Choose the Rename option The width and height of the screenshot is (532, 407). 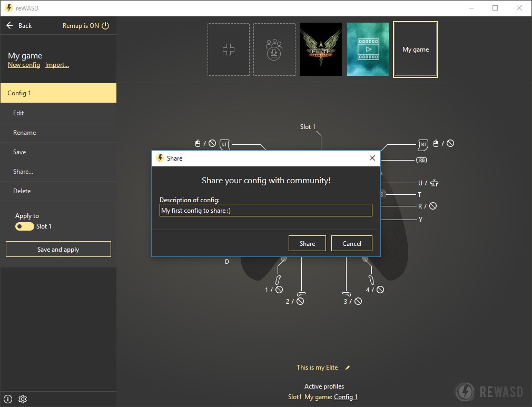58,133
